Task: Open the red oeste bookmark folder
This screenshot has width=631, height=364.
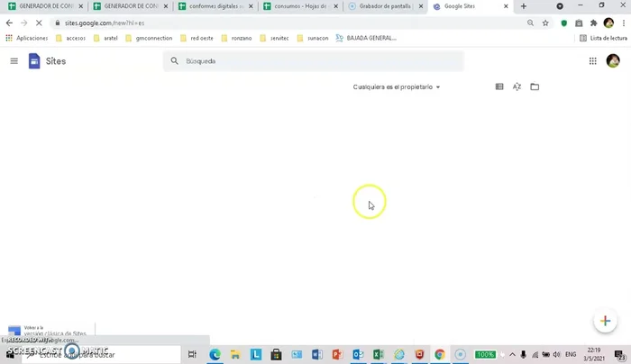Action: [x=197, y=38]
